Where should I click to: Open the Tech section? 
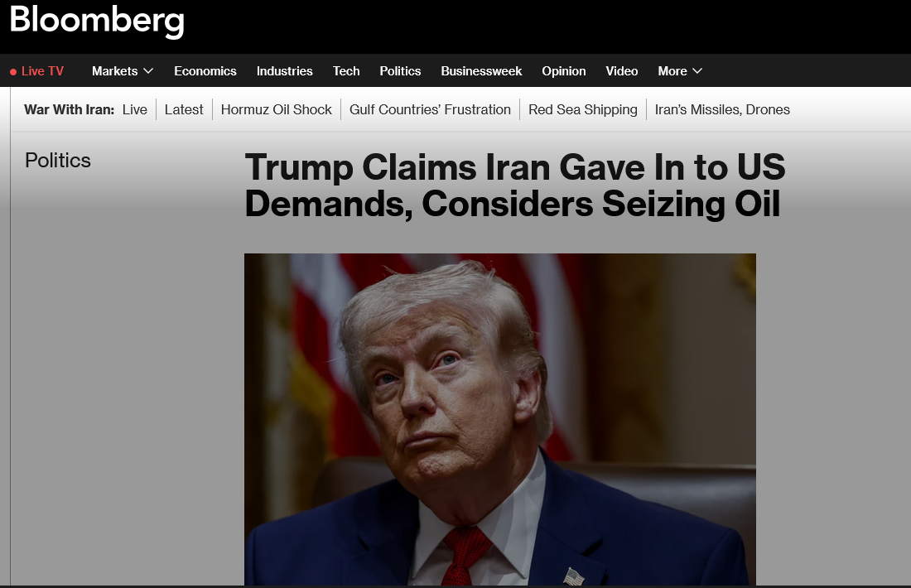pyautogui.click(x=346, y=71)
